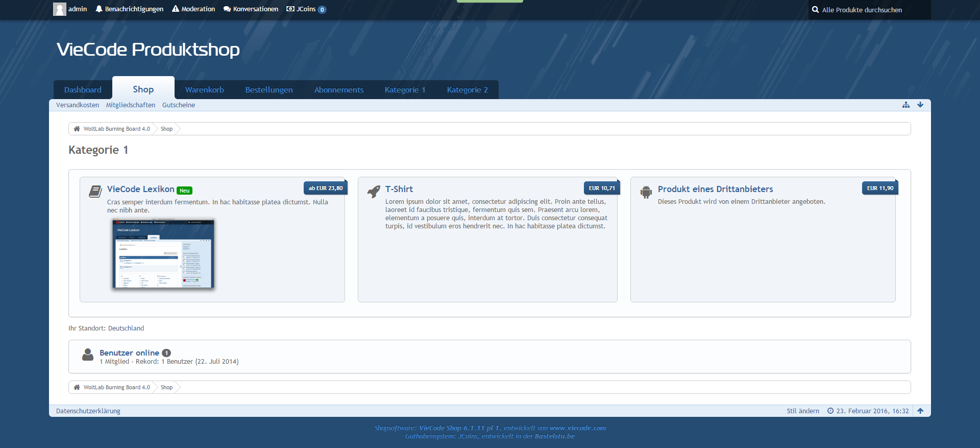Click the home icon in top breadcrumb
Viewport: 980px width, 448px height.
(x=77, y=129)
